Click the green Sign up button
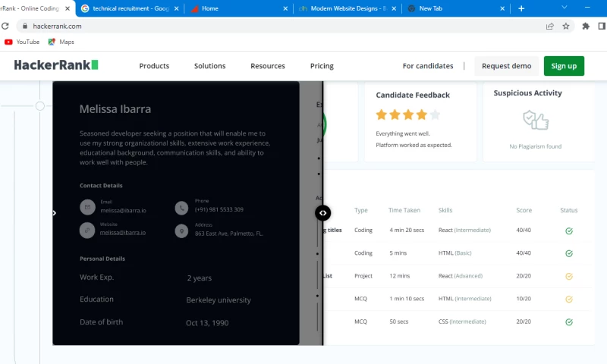607x364 pixels. coord(564,66)
